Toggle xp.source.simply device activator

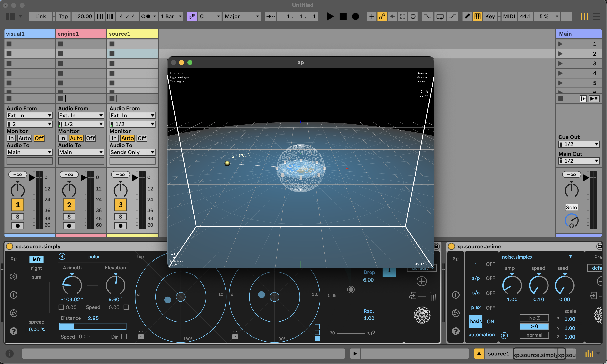[10, 247]
